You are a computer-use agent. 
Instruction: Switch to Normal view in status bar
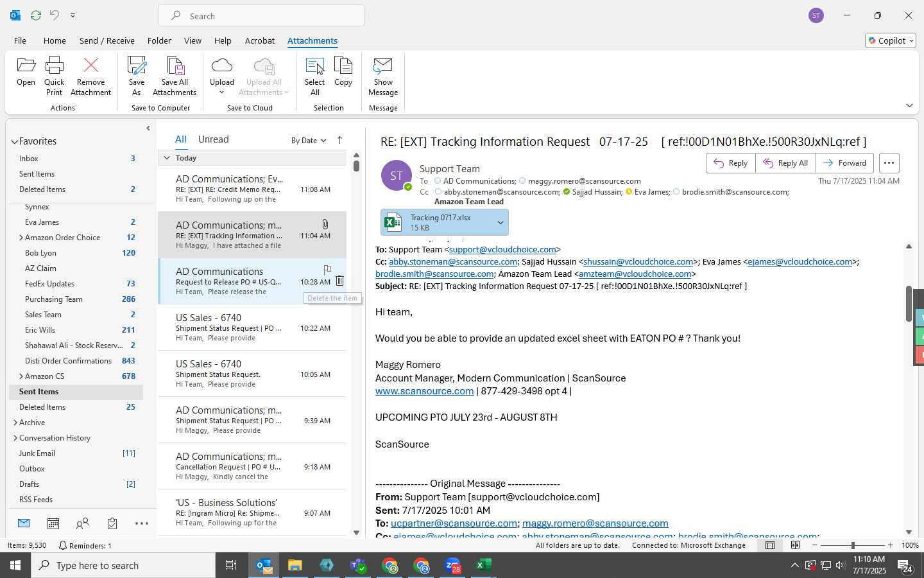tap(770, 545)
